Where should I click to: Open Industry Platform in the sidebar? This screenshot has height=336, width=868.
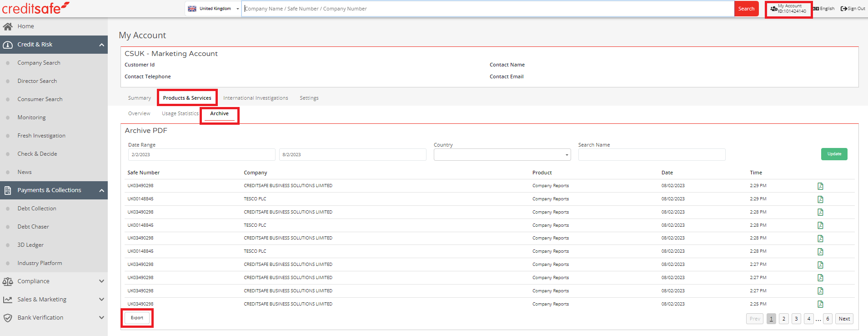(x=40, y=263)
